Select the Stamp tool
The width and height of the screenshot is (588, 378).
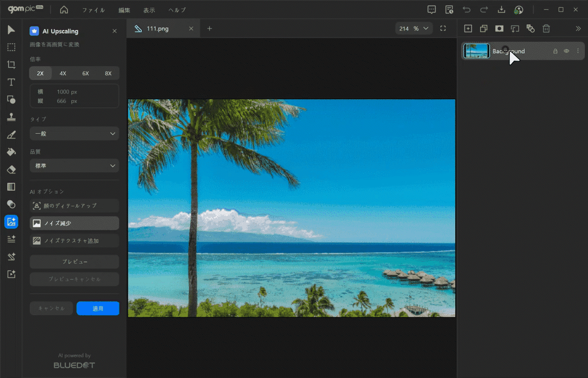click(x=11, y=117)
